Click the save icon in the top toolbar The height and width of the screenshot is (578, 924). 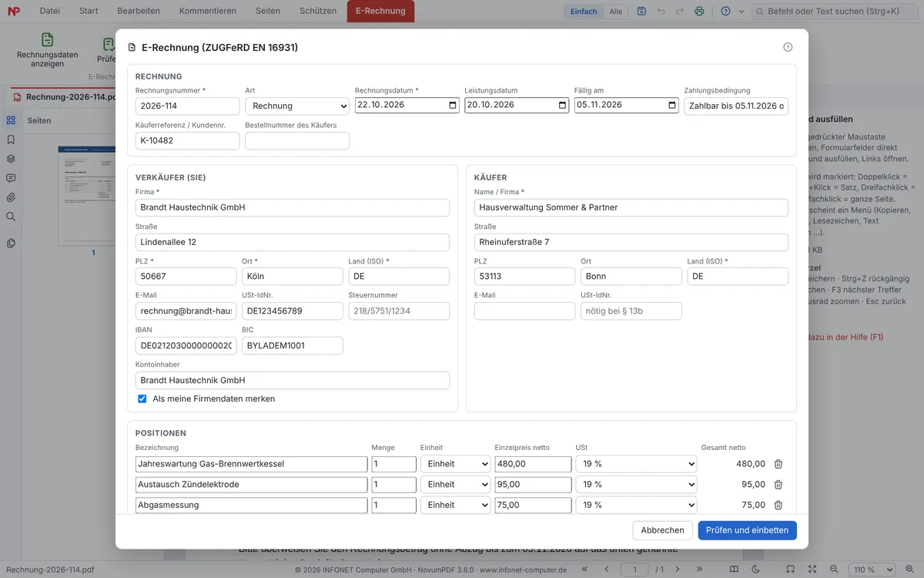641,12
